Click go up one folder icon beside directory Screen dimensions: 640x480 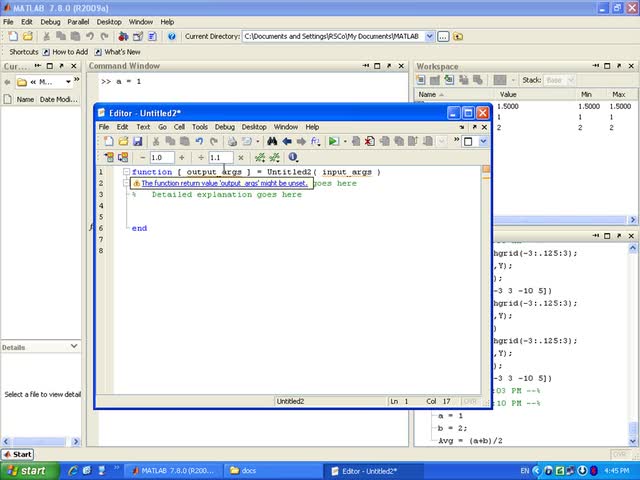point(458,36)
